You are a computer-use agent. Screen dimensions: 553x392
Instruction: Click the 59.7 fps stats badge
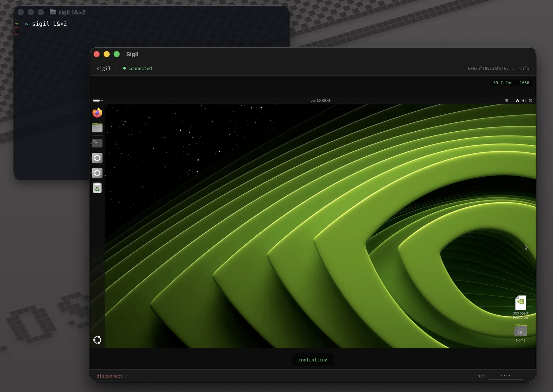(511, 83)
